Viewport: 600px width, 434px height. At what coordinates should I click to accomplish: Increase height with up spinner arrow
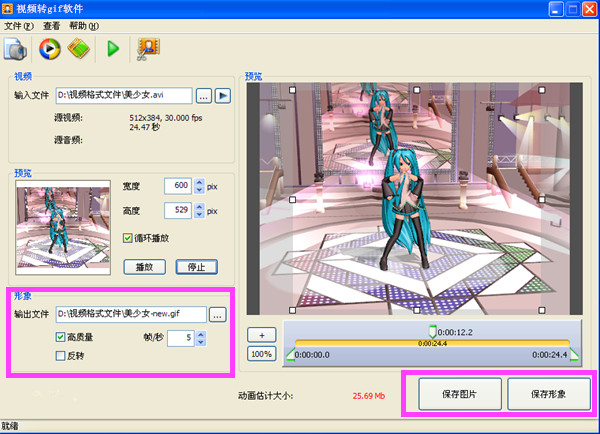point(199,207)
